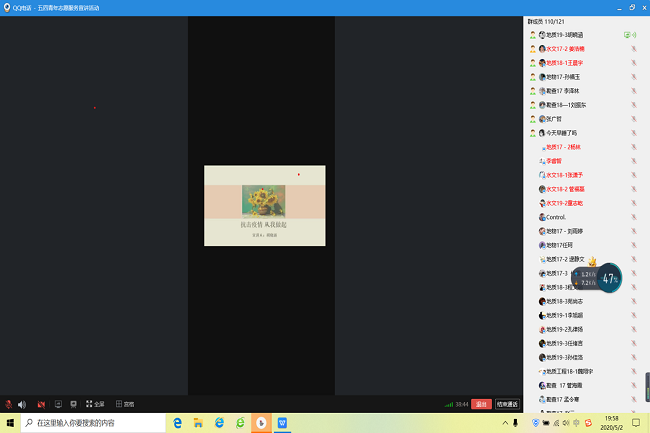This screenshot has height=433, width=650.
Task: Start screen sharing from the call toolbar
Action: click(x=58, y=404)
